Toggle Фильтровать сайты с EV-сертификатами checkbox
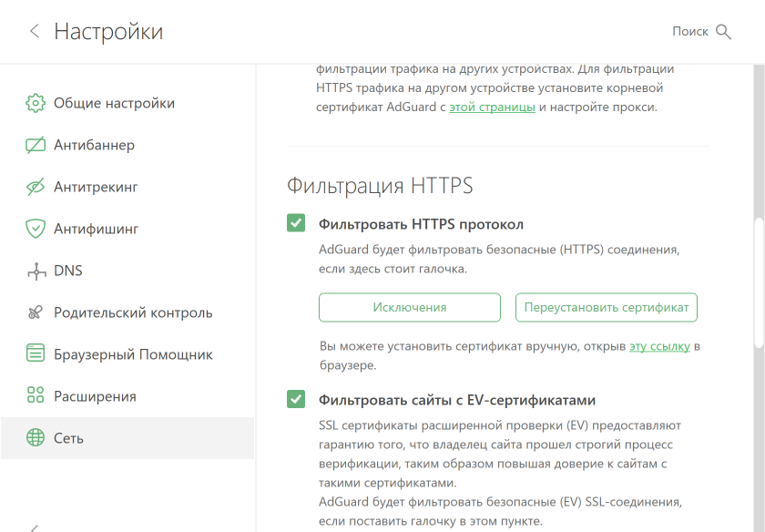Viewport: 765px width, 532px height. (296, 399)
